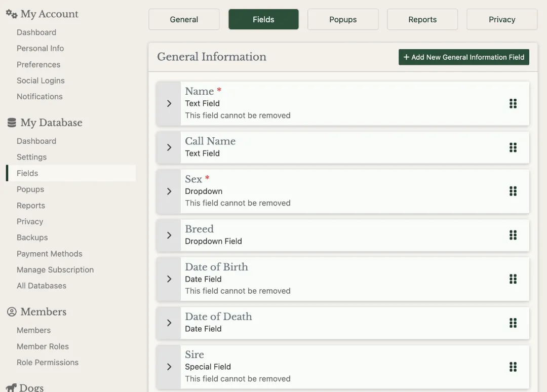This screenshot has width=547, height=392.
Task: Expand the Date of Death field row
Action: [x=169, y=323]
